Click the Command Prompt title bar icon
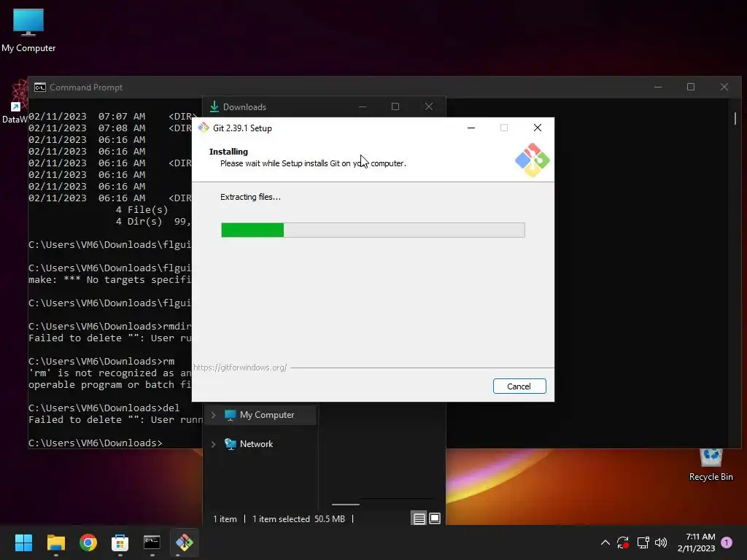 40,87
